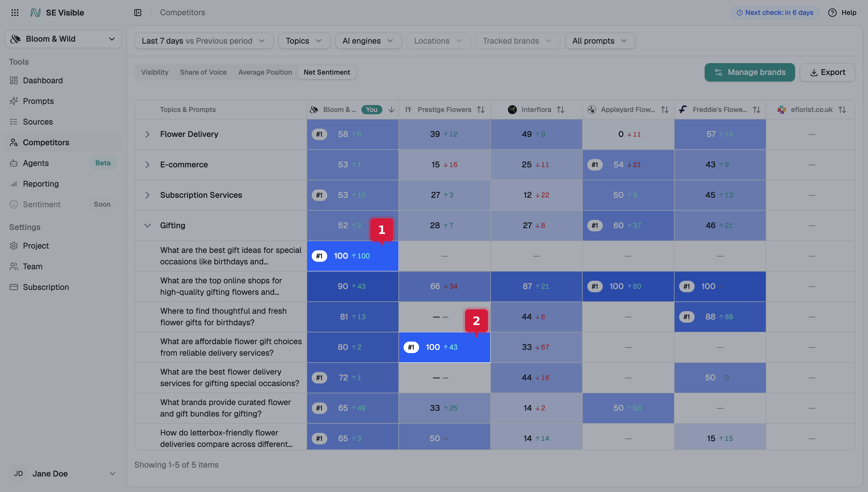Screen dimensions: 868x492
Task: Open the Tracked brands filter
Action: 518,41
